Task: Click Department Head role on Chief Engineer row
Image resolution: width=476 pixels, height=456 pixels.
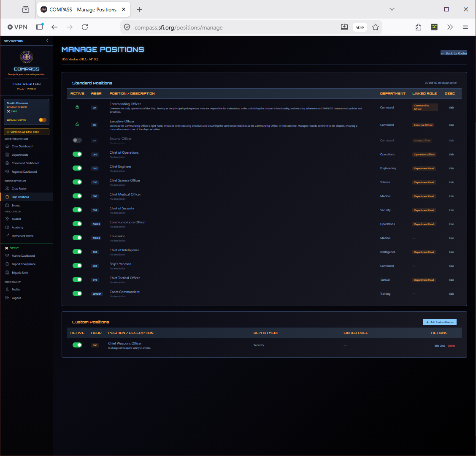Action: click(x=424, y=168)
